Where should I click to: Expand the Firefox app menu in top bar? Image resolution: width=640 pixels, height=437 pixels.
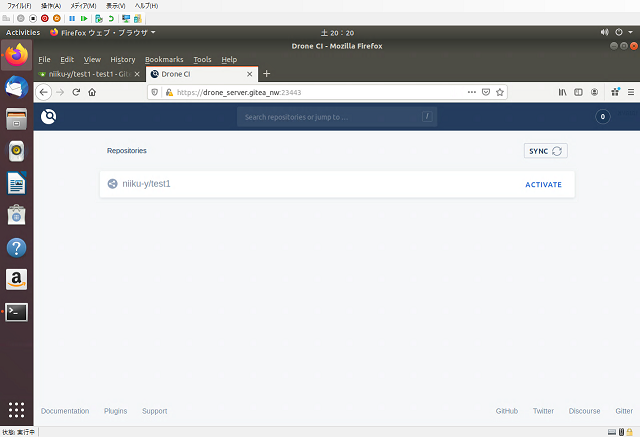click(102, 33)
